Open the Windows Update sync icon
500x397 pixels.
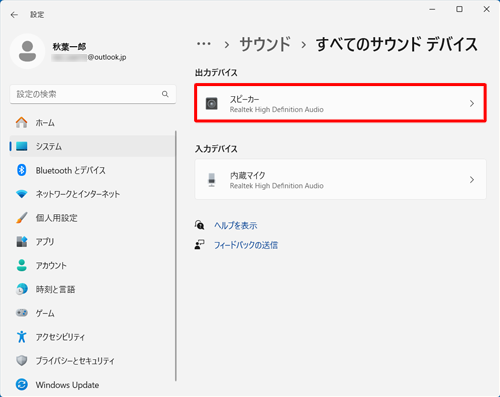point(22,385)
